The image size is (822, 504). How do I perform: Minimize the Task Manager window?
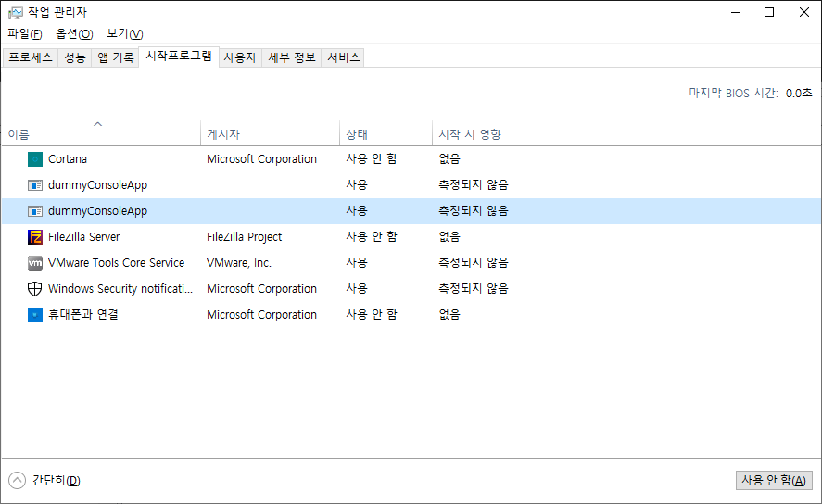click(x=736, y=12)
